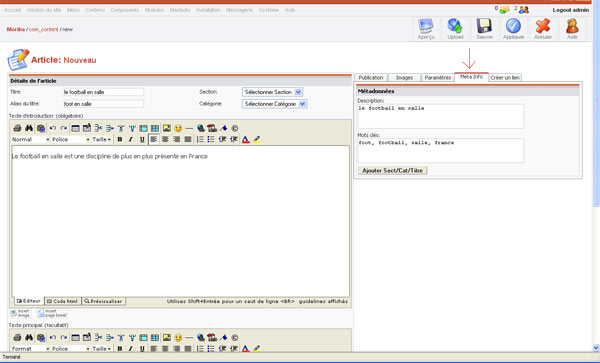
Task: Click the users online icon next to 2
Action: pyautogui.click(x=524, y=10)
